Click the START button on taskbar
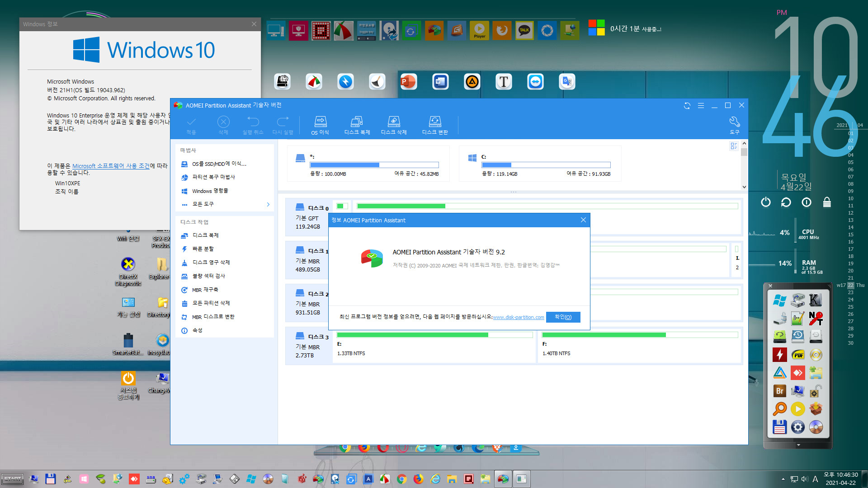 (13, 479)
